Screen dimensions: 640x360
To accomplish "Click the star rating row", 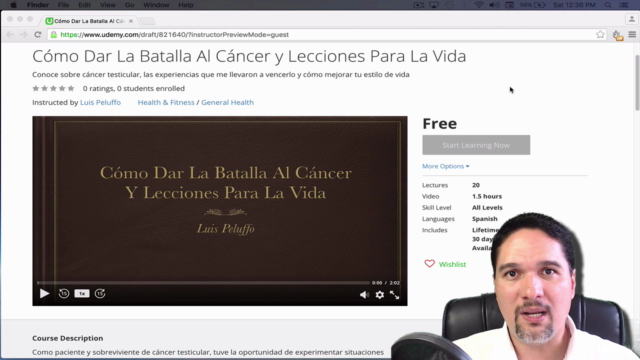I will [x=53, y=88].
